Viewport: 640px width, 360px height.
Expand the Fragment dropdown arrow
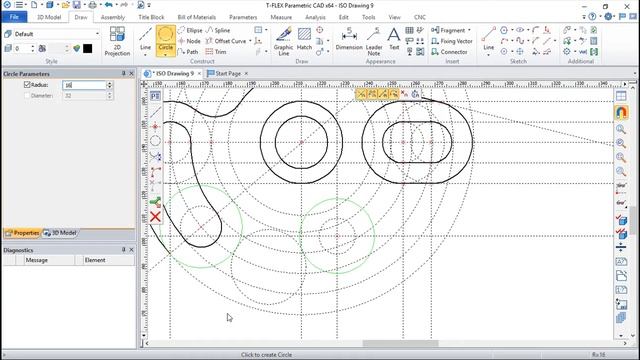(x=469, y=30)
